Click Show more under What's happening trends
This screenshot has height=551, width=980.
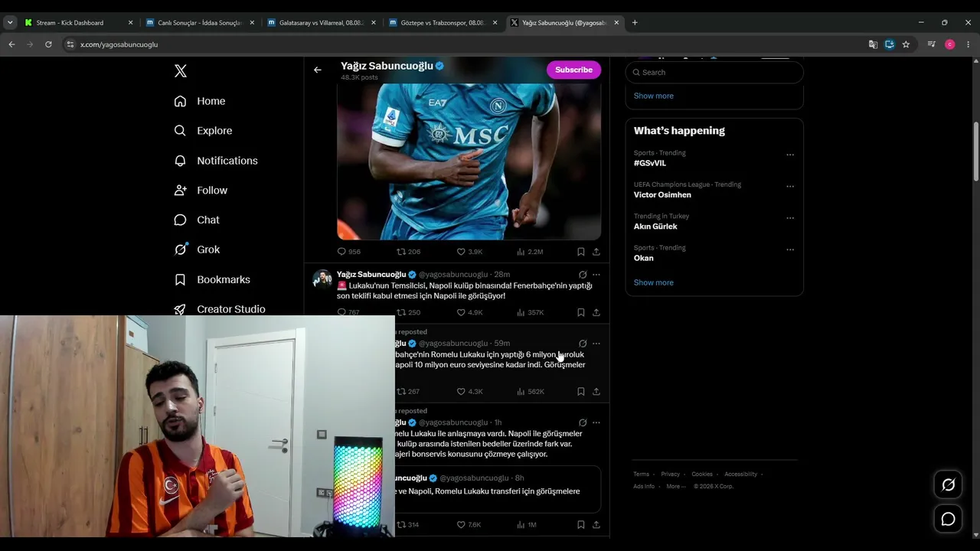click(654, 282)
